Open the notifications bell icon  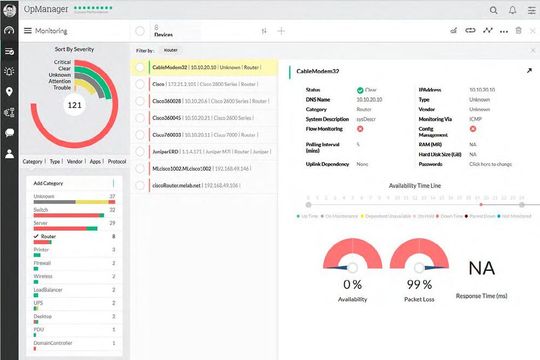(512, 10)
